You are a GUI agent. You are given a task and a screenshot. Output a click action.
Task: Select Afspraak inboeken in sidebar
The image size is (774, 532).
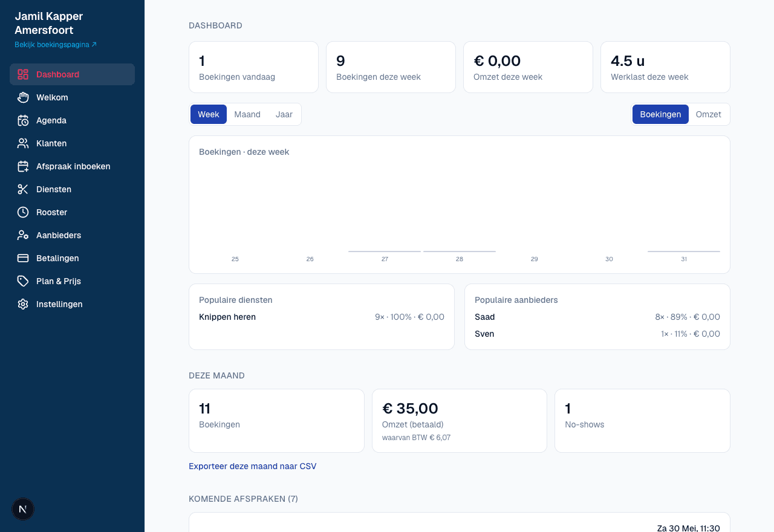[72, 166]
